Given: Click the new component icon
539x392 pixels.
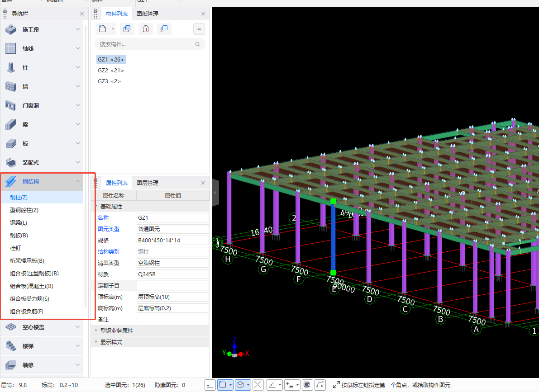Looking at the screenshot, I should click(103, 29).
